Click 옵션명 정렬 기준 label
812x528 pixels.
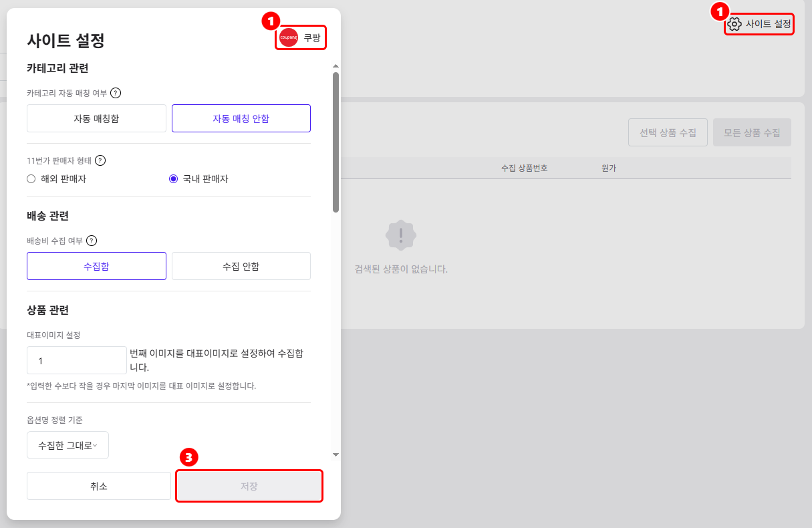55,420
